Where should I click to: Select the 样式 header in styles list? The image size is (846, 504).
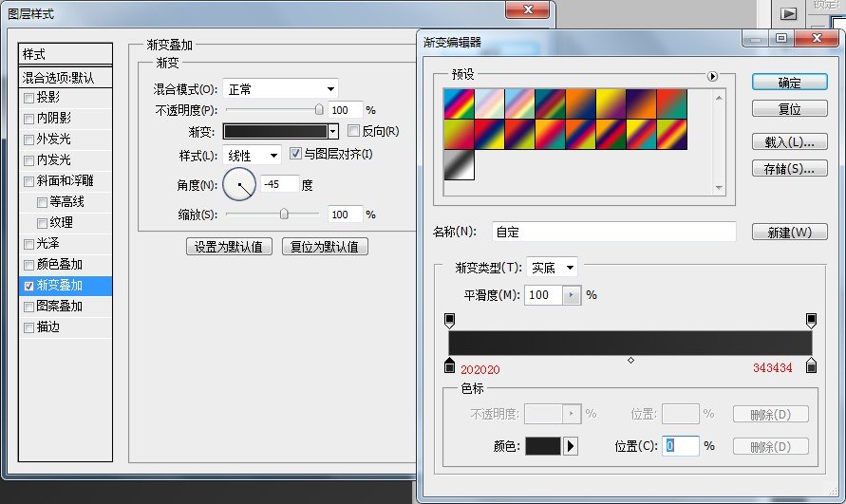[66, 54]
